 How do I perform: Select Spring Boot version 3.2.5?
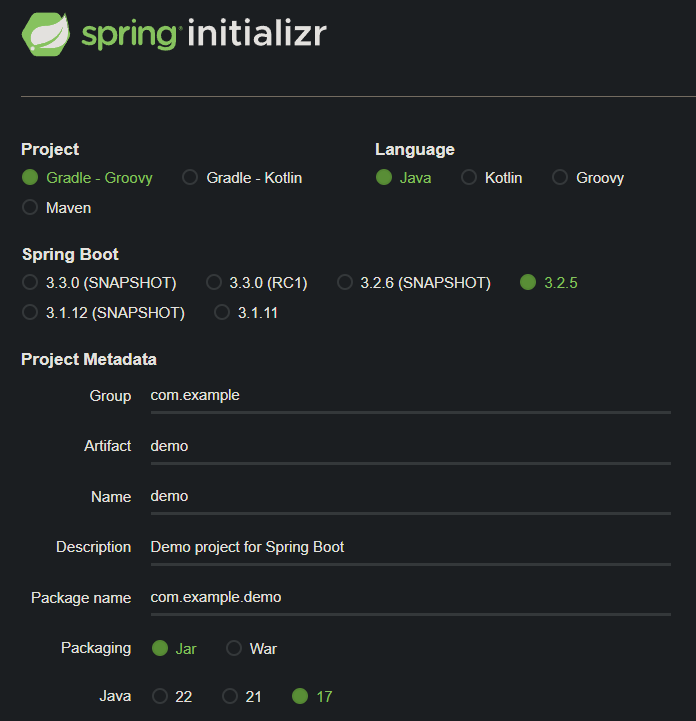pyautogui.click(x=528, y=283)
